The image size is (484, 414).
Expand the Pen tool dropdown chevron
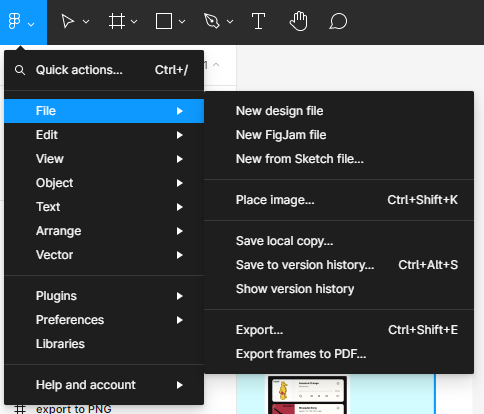(230, 22)
